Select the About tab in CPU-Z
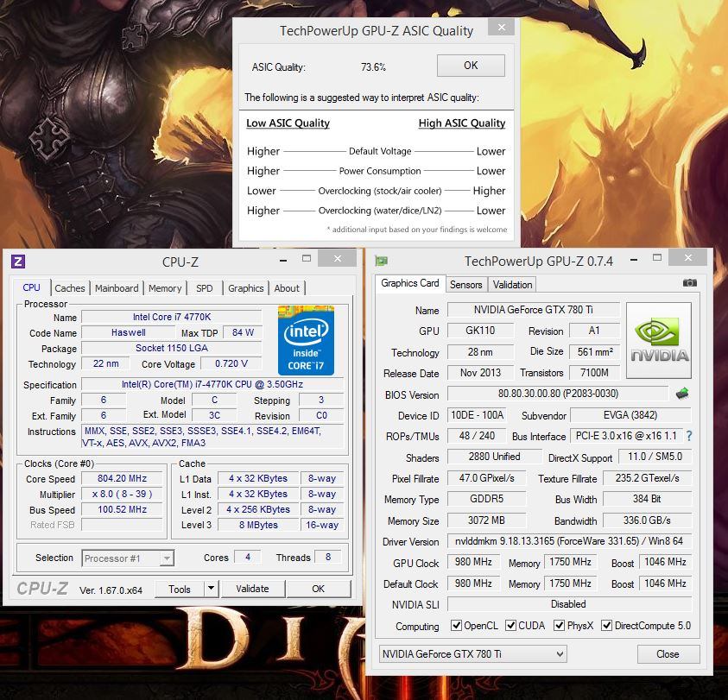Screen dimensions: 728x700 click(x=287, y=288)
